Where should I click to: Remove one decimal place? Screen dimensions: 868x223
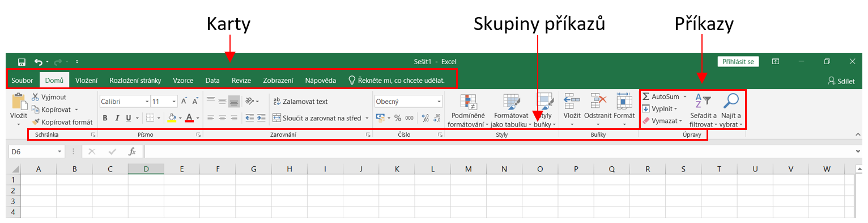click(437, 118)
